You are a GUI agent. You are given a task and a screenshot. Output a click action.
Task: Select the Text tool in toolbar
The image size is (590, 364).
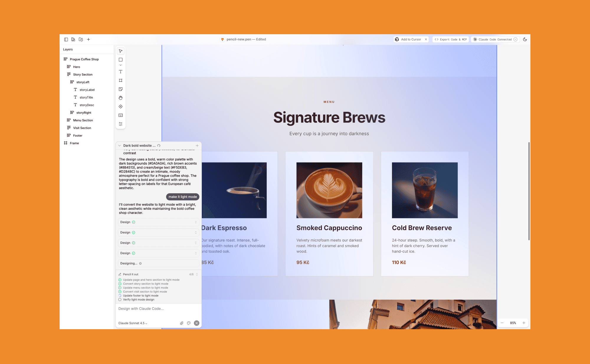tap(121, 72)
